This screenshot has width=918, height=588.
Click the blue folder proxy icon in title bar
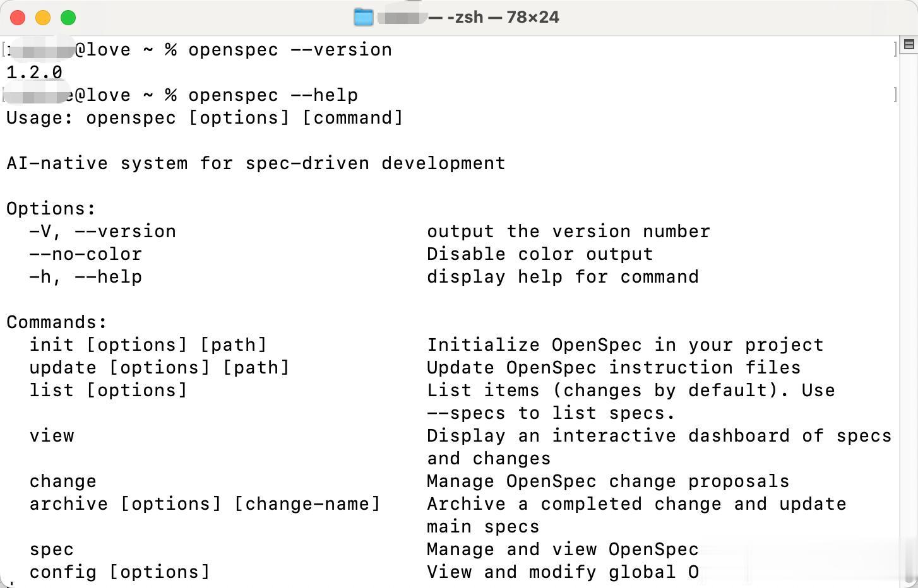(x=363, y=17)
